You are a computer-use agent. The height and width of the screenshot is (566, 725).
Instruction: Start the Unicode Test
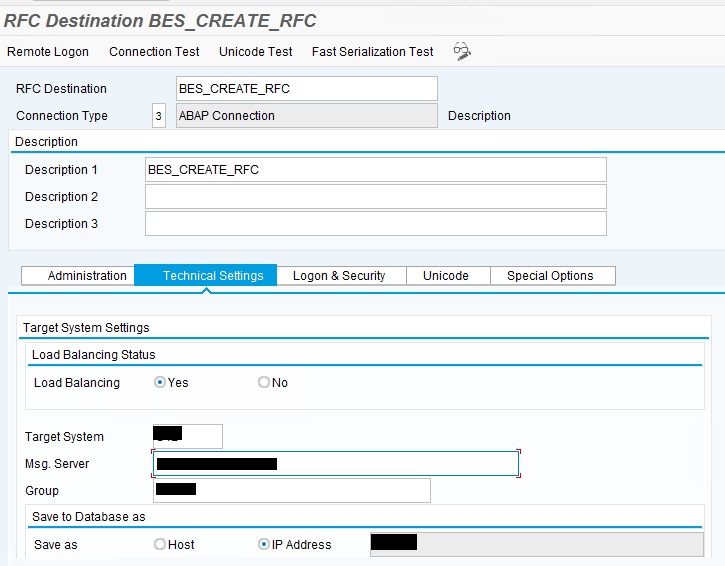(256, 52)
